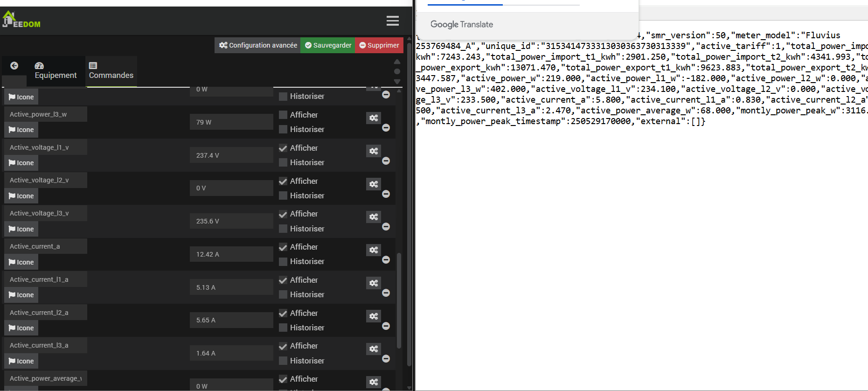The width and height of the screenshot is (868, 391).
Task: Click the 12.42 A value field
Action: (231, 254)
